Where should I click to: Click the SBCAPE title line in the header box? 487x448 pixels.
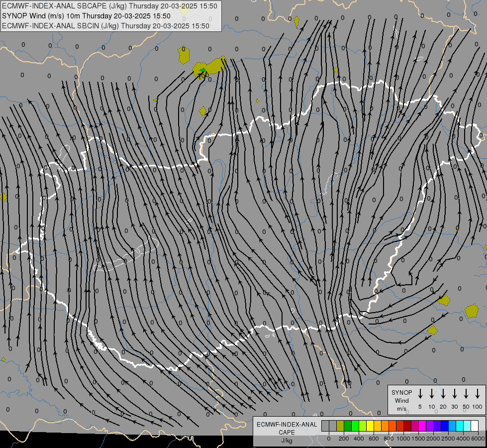pos(109,6)
